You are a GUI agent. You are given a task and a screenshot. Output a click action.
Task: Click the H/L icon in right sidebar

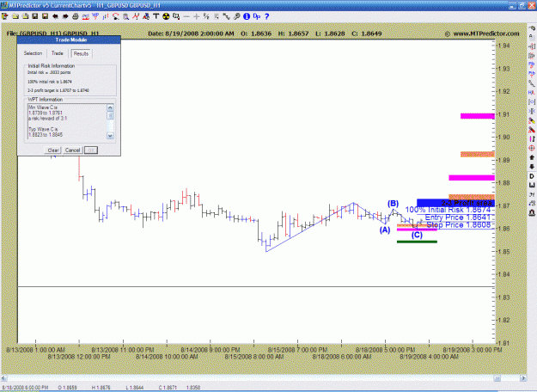click(x=532, y=93)
